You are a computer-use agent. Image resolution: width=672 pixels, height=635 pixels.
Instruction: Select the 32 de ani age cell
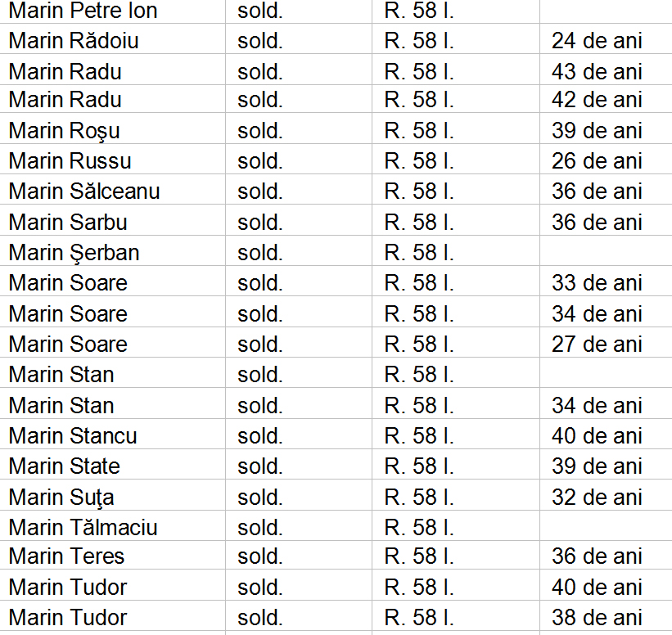pos(597,498)
